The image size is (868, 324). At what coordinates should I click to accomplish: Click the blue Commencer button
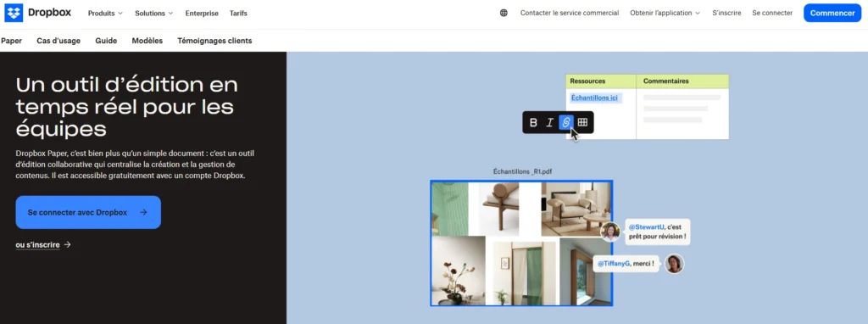(832, 13)
